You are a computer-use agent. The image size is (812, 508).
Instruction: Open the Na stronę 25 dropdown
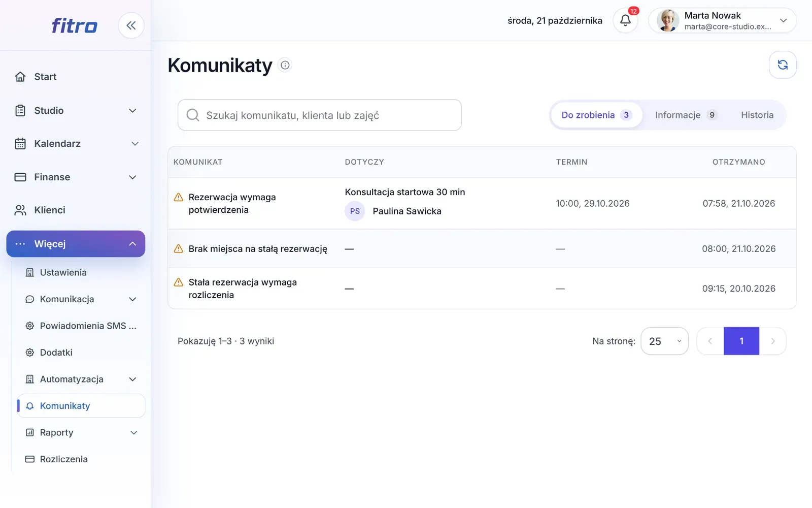click(665, 341)
